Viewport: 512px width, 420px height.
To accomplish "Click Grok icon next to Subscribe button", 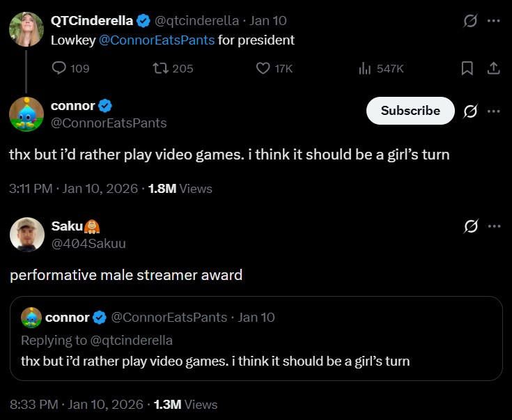I will click(470, 111).
